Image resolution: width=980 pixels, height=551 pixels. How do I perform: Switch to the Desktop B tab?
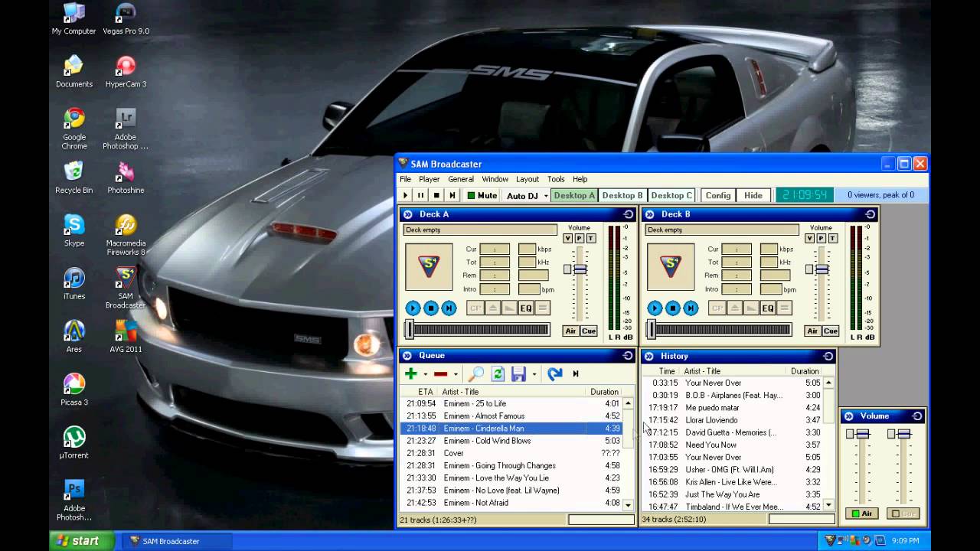(622, 196)
